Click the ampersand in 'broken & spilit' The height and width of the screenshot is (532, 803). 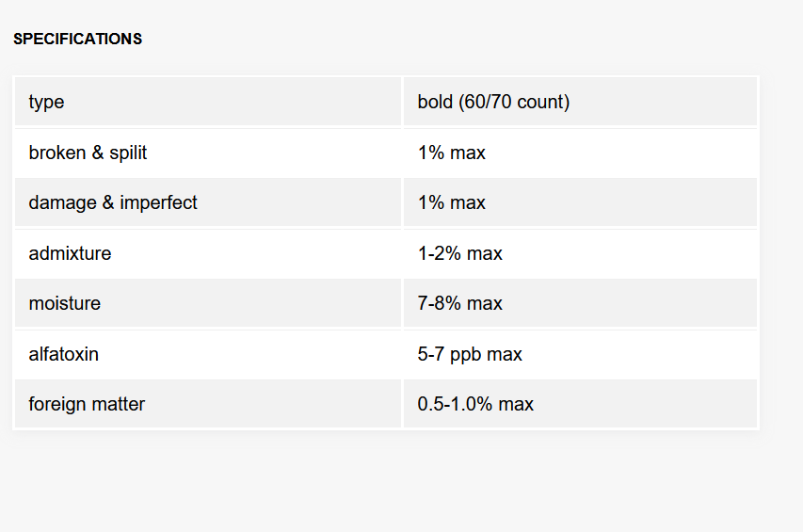[98, 153]
